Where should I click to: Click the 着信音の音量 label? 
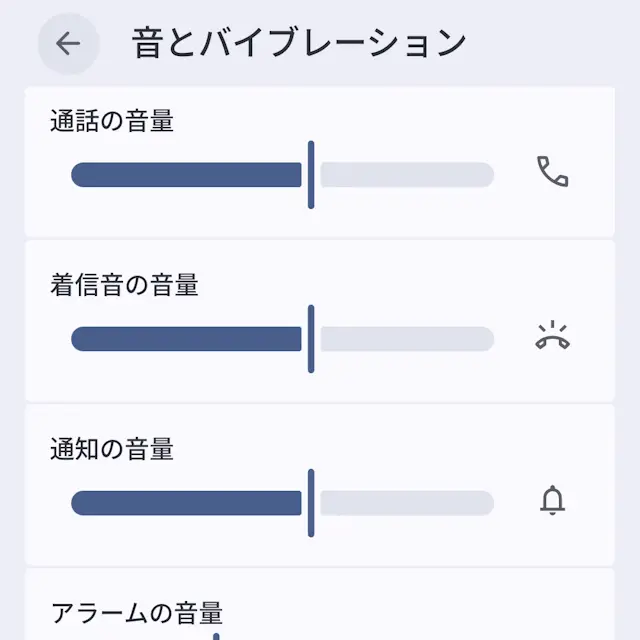[124, 285]
